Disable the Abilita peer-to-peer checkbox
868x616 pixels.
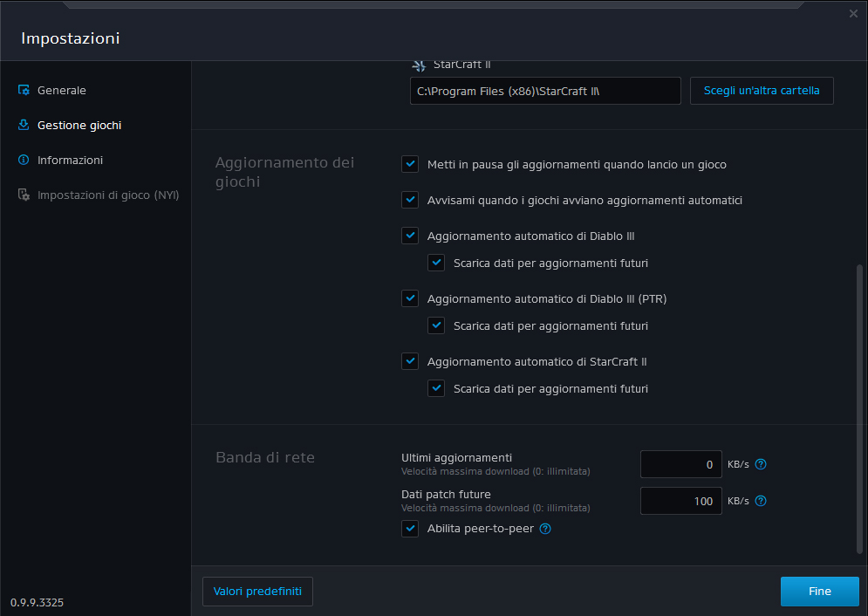(x=410, y=529)
